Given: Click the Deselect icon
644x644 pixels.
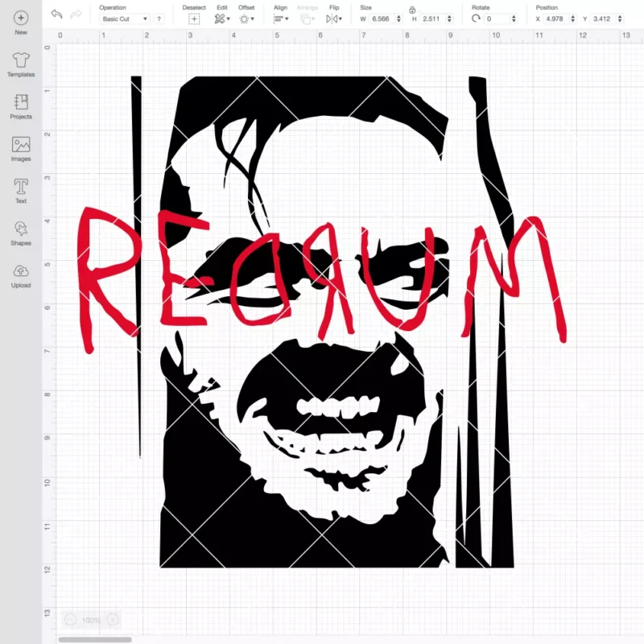Looking at the screenshot, I should [x=194, y=19].
